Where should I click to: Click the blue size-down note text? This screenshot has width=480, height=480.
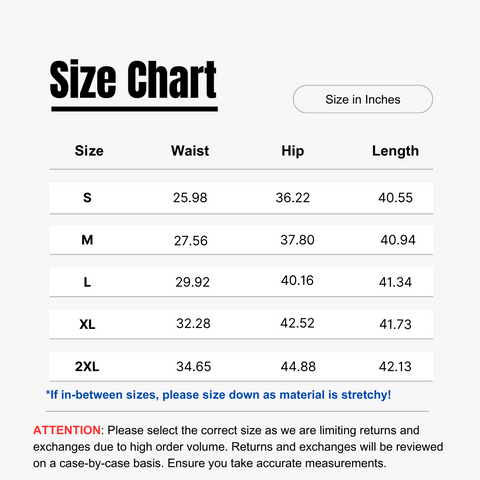[219, 395]
